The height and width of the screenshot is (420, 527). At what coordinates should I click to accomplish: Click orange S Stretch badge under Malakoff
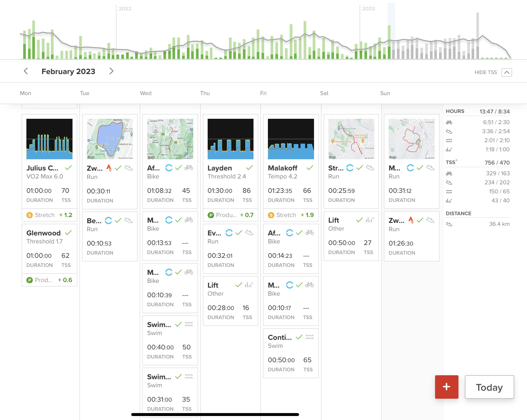pyautogui.click(x=271, y=215)
